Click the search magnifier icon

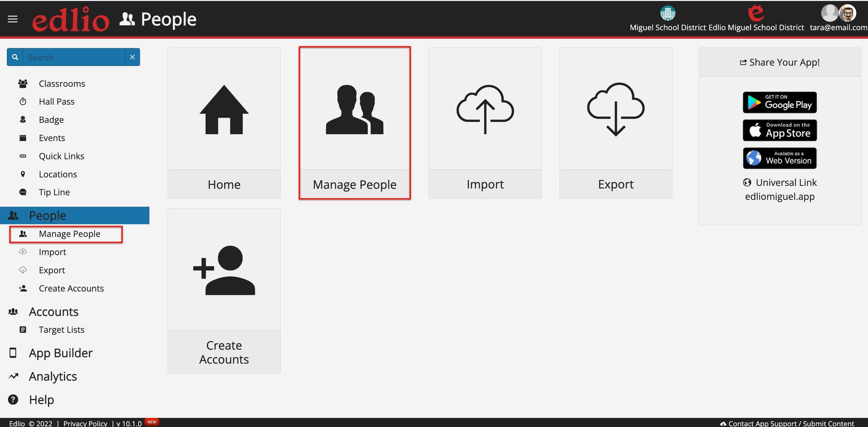coord(15,57)
